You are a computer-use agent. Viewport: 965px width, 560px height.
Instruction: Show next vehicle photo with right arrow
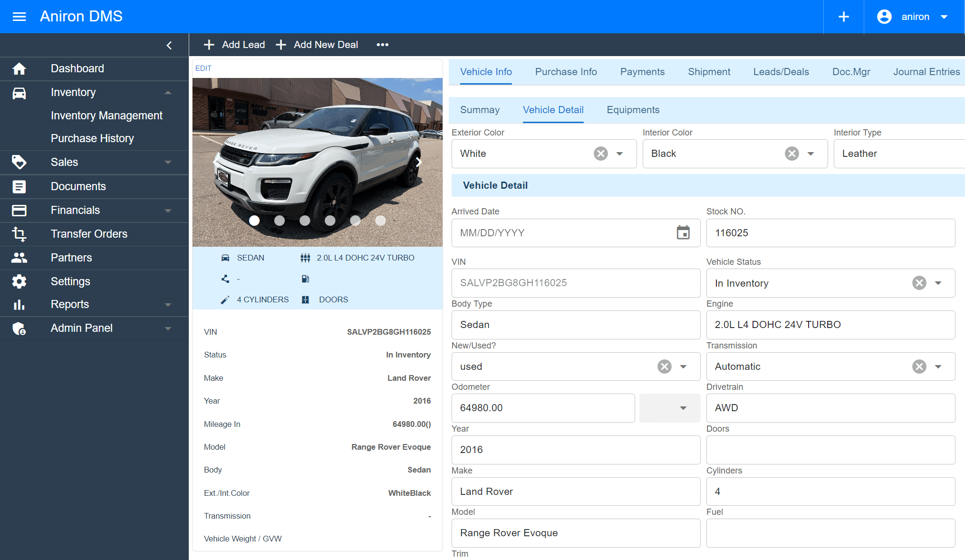418,162
